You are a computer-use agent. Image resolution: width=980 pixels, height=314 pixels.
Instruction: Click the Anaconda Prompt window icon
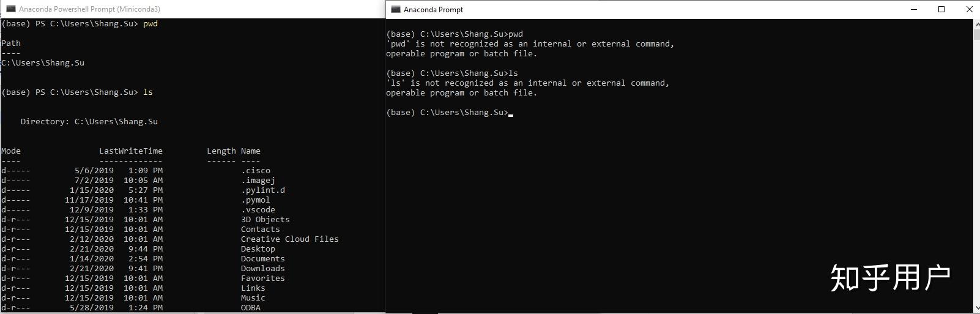coord(395,9)
